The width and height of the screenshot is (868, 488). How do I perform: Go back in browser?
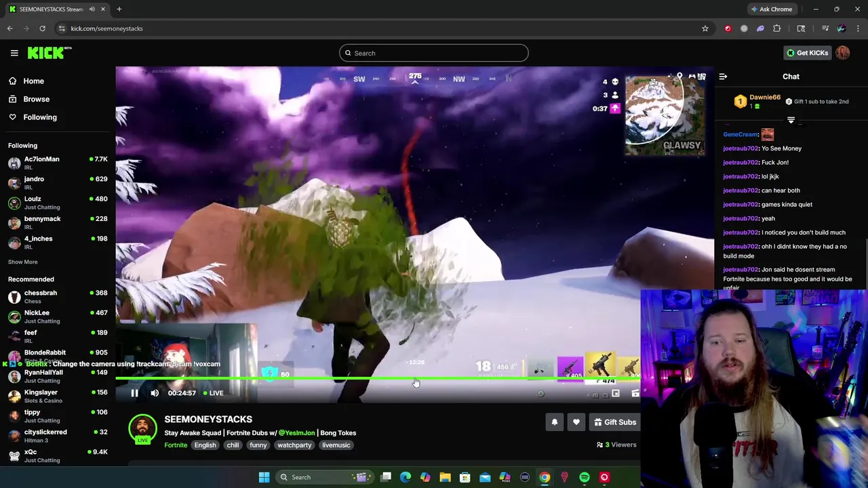[x=9, y=28]
